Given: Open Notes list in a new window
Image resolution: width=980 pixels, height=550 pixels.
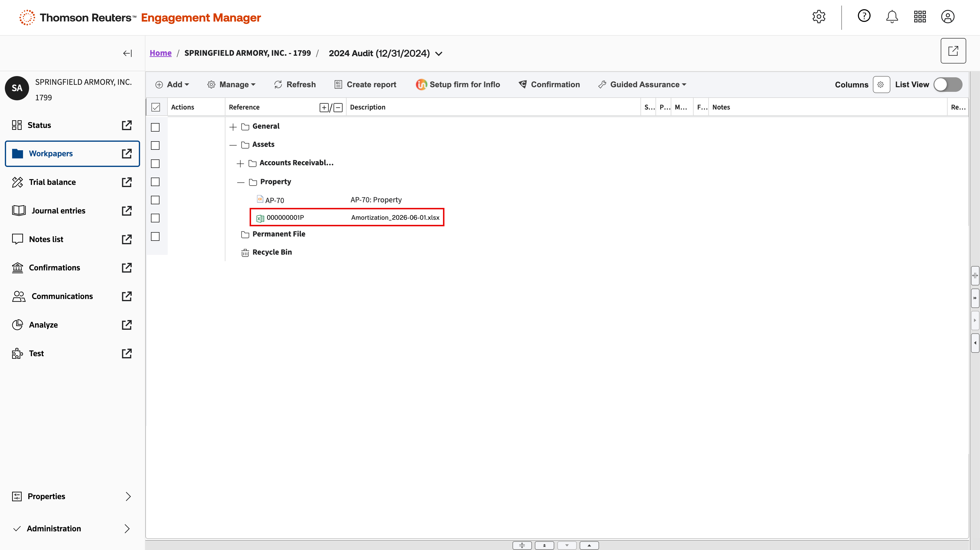Looking at the screenshot, I should point(127,239).
